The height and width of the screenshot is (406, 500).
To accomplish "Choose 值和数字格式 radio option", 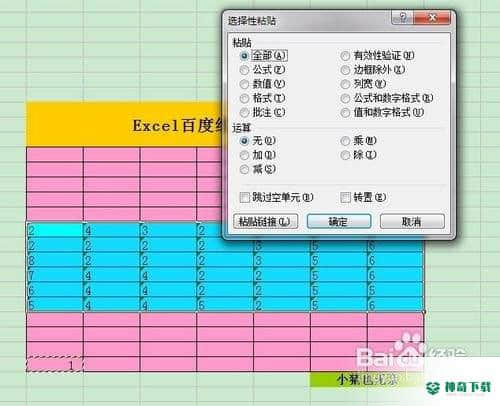I will point(345,113).
